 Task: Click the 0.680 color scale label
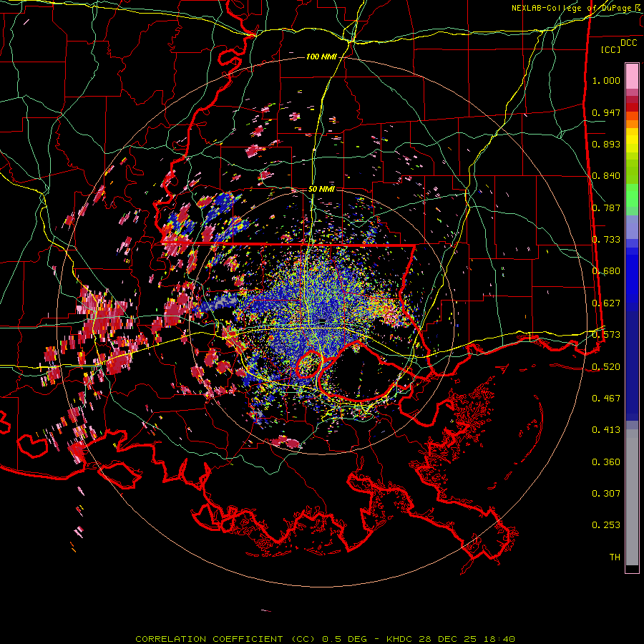tap(606, 271)
